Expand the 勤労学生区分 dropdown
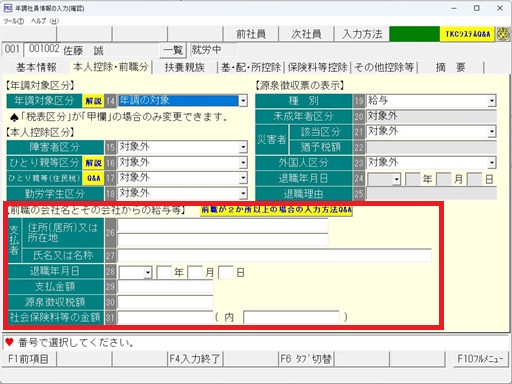The image size is (512, 384). click(243, 193)
